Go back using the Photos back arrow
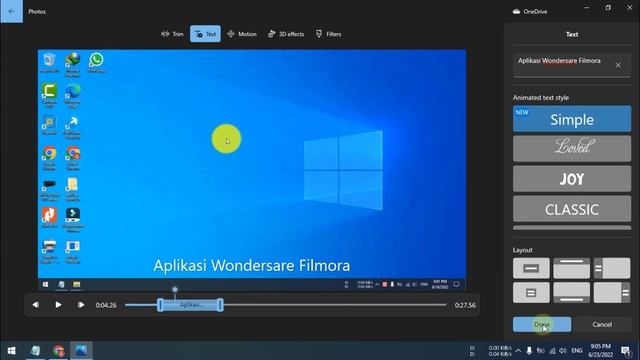This screenshot has width=640, height=360. pos(11,11)
